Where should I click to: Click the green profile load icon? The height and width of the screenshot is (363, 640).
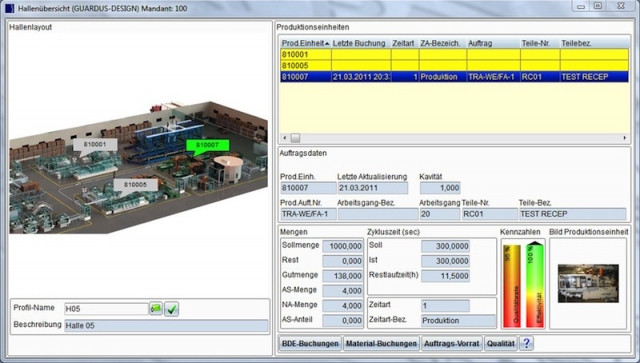tap(156, 309)
